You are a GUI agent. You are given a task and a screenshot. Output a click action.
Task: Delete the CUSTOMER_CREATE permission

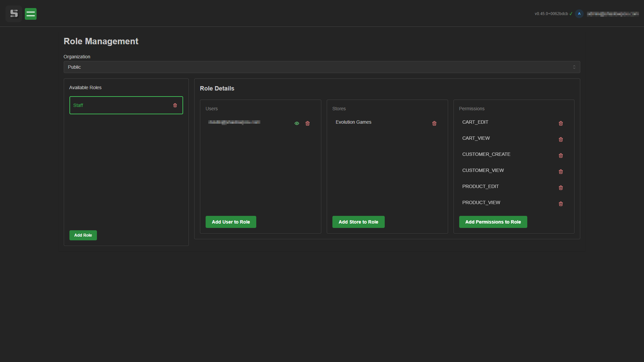tap(560, 156)
